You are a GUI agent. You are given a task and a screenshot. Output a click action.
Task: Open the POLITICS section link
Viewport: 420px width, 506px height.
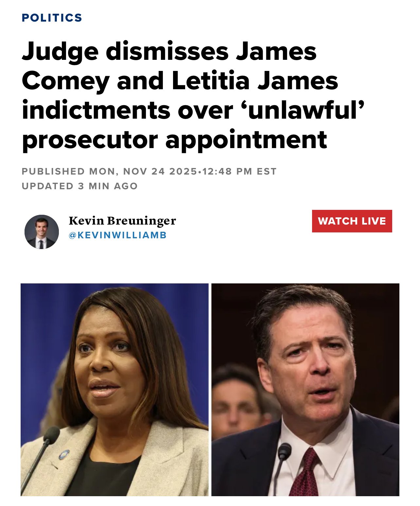coord(52,18)
